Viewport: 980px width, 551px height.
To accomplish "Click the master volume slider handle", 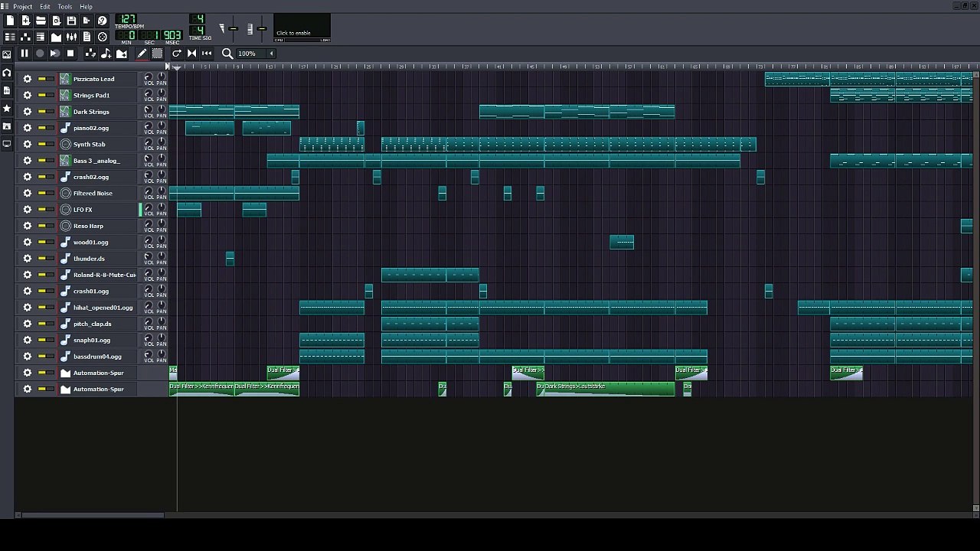I will tap(233, 29).
